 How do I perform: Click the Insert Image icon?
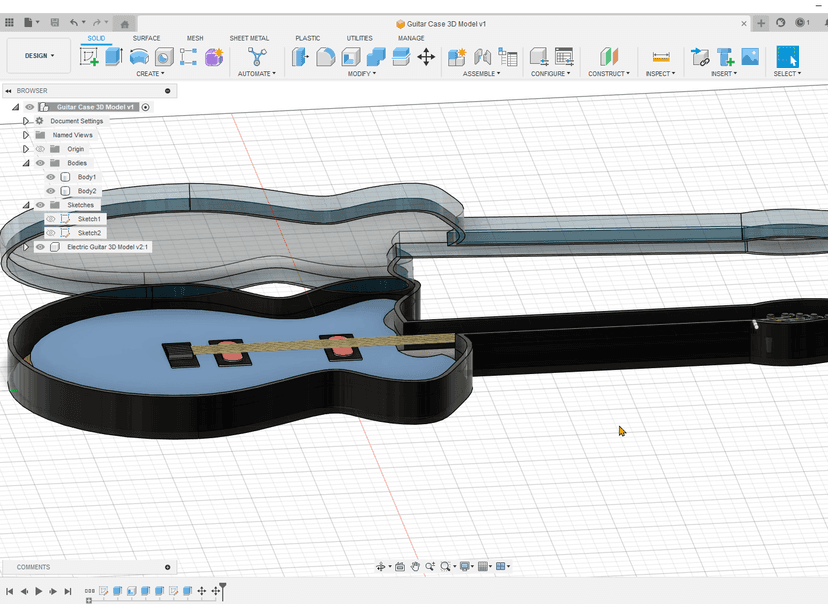[749, 57]
